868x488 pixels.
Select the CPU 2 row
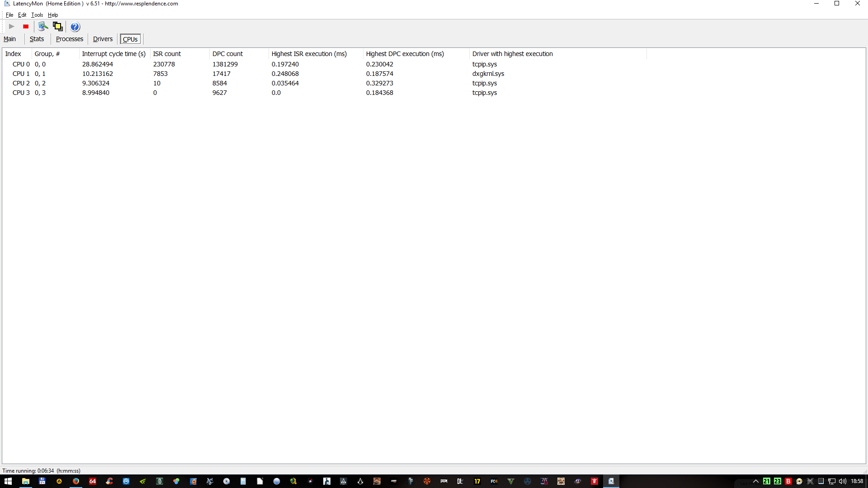21,83
